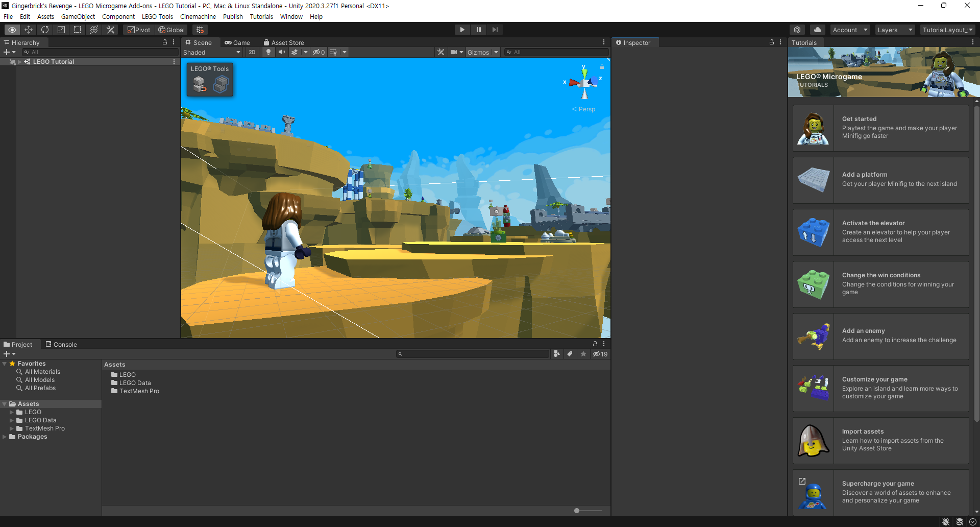Toggle the Gizmos button
Screen dimensions: 980x527
pos(478,52)
